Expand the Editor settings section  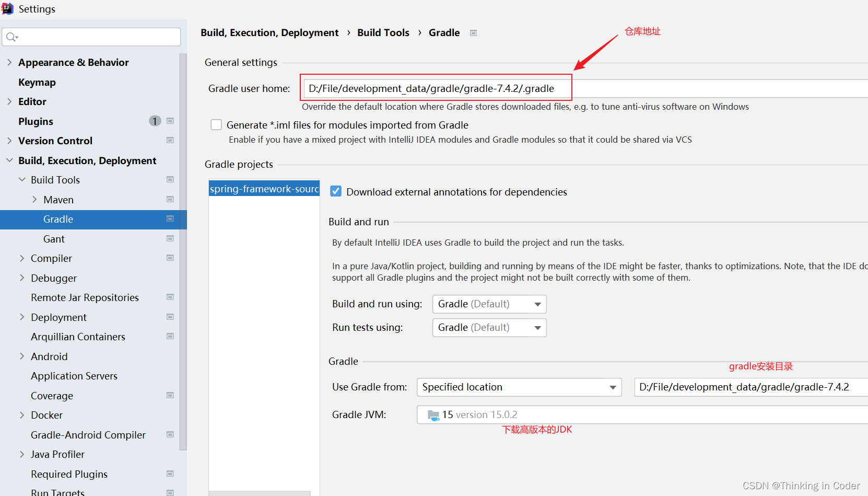pyautogui.click(x=9, y=101)
